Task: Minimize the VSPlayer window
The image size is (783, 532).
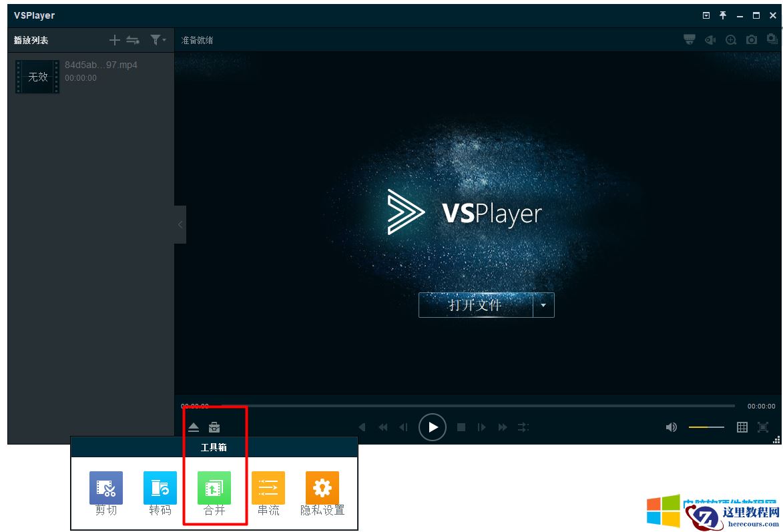Action: point(740,15)
